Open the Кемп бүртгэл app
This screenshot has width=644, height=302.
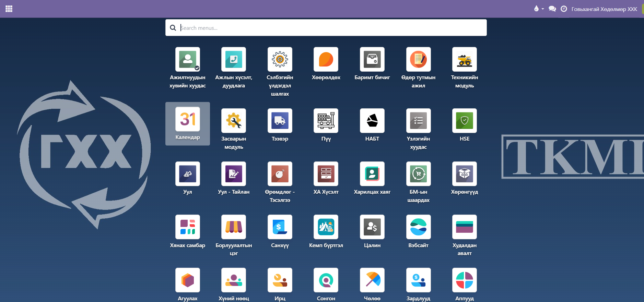tap(326, 227)
